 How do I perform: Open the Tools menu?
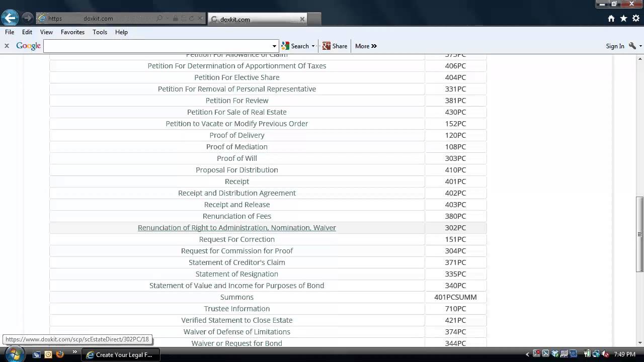[x=100, y=32]
